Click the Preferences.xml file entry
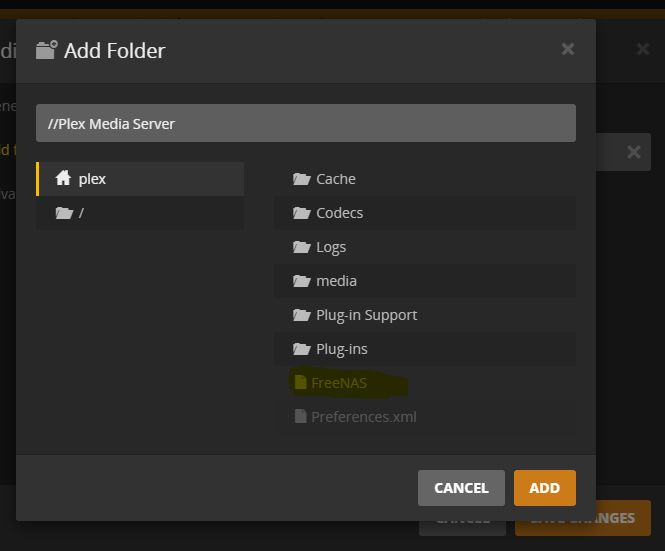 425,417
